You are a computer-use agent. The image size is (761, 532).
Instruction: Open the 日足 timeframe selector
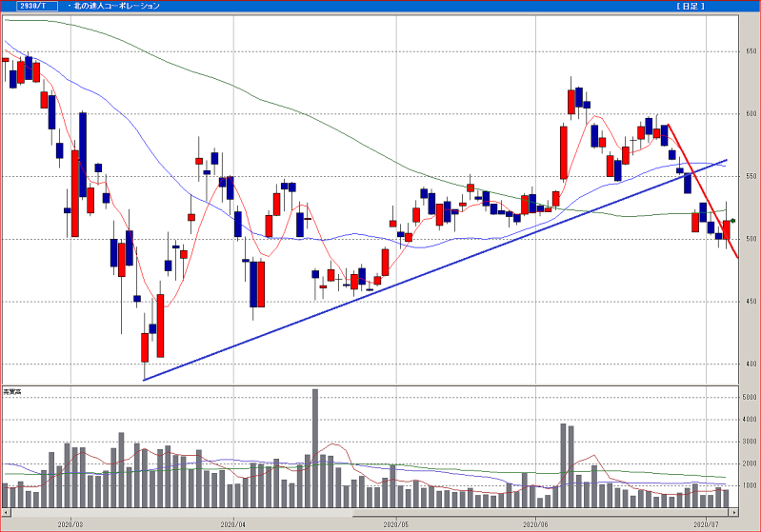click(x=689, y=6)
